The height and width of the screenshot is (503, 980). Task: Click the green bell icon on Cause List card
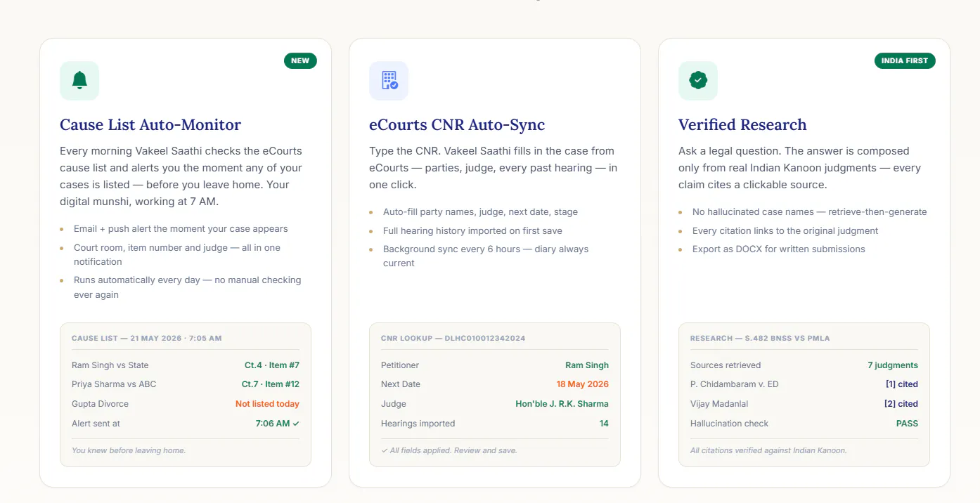click(x=79, y=81)
